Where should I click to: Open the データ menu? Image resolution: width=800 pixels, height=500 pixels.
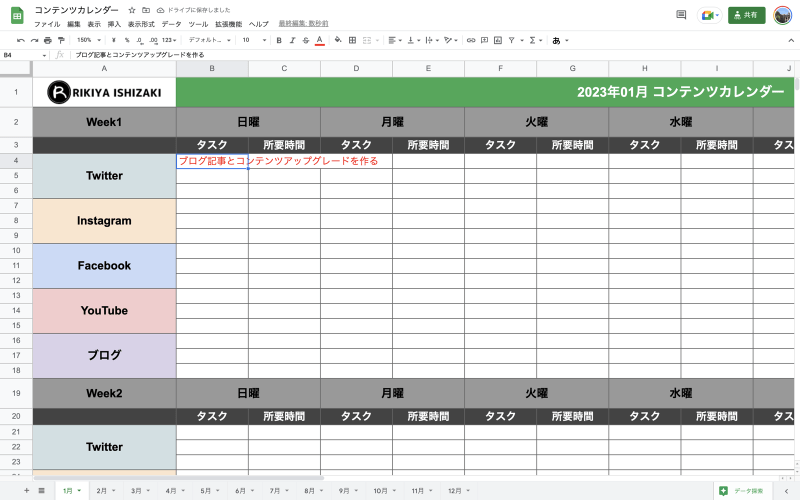coord(171,24)
